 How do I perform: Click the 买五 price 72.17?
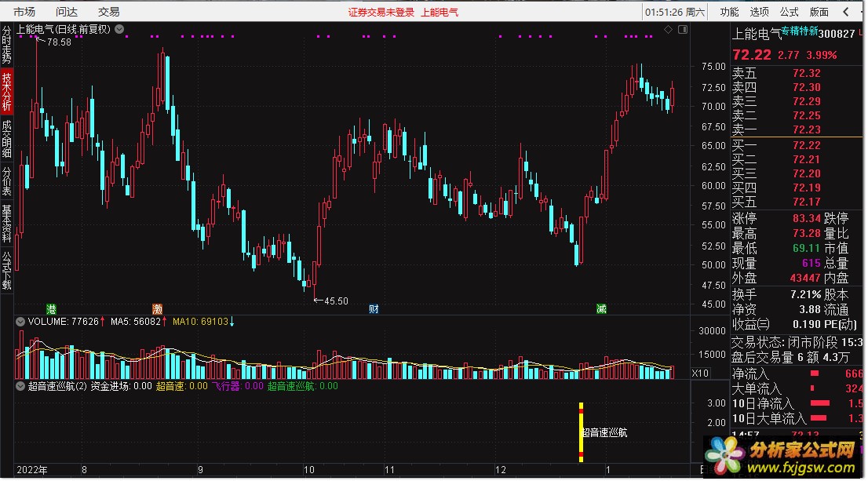point(807,202)
